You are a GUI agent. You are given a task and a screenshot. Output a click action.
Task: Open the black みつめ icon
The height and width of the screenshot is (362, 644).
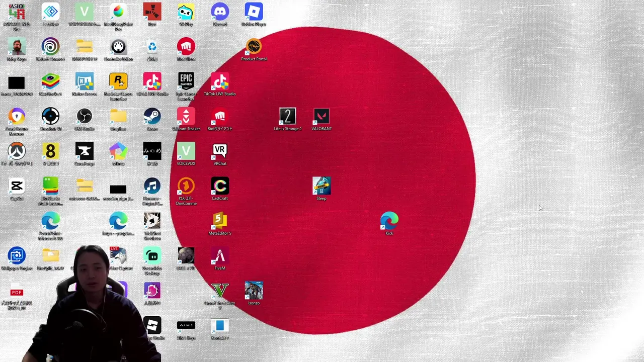tap(152, 151)
